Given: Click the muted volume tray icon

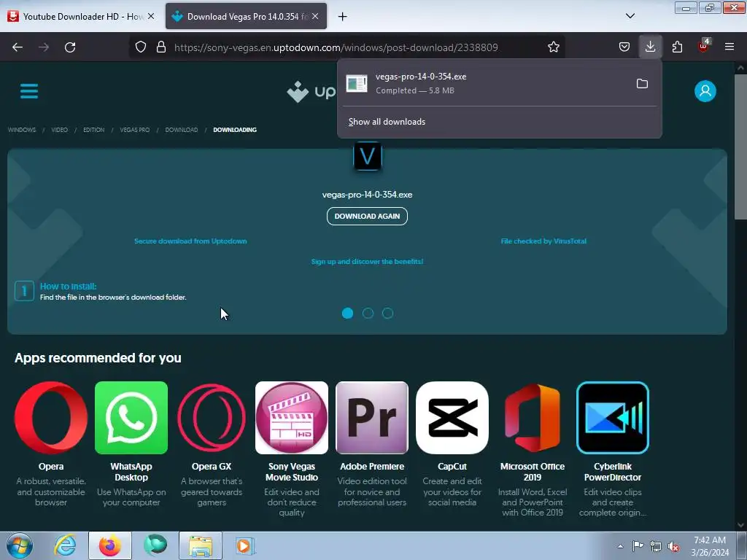Looking at the screenshot, I should (x=673, y=546).
